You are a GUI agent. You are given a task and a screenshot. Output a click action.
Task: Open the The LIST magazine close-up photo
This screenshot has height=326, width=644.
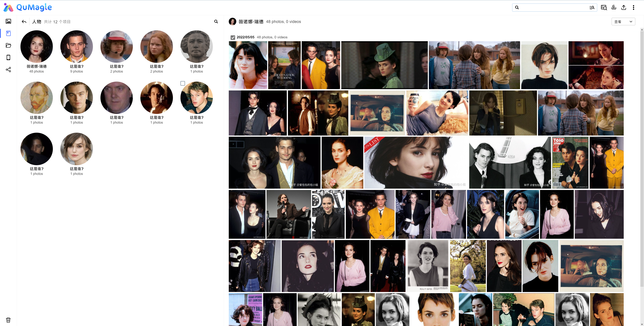click(x=416, y=162)
